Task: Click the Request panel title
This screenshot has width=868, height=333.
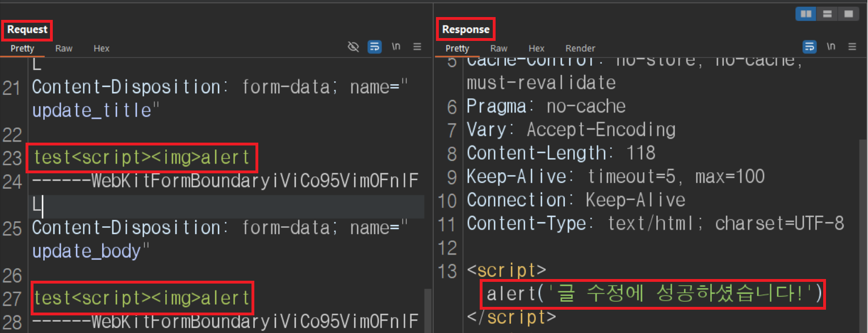Action: click(27, 30)
